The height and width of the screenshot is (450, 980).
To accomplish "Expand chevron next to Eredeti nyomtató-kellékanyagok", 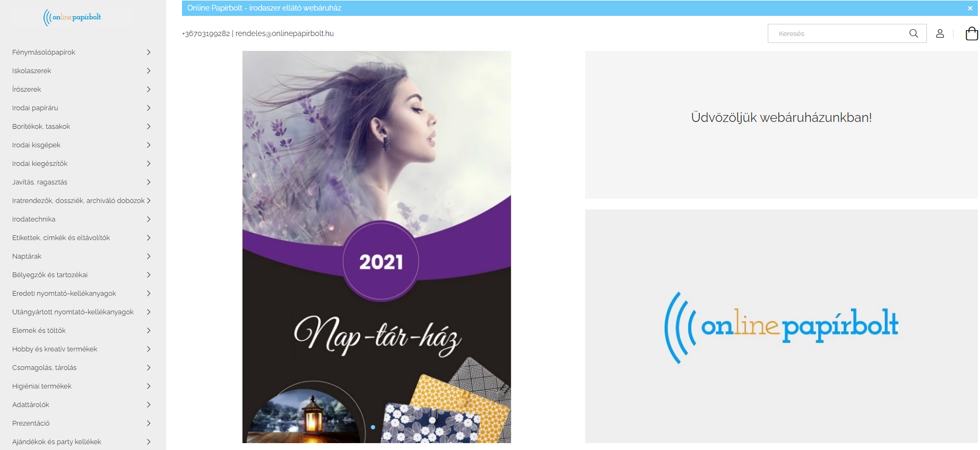I will [149, 293].
